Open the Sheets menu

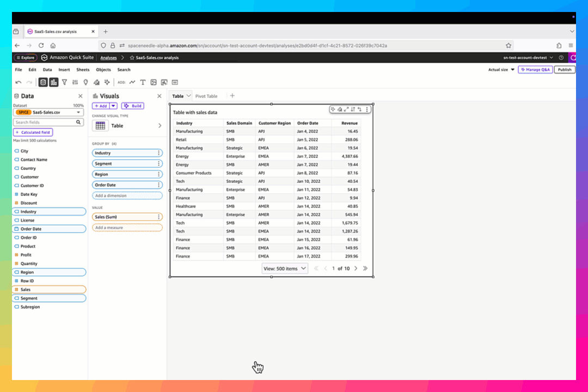point(83,70)
